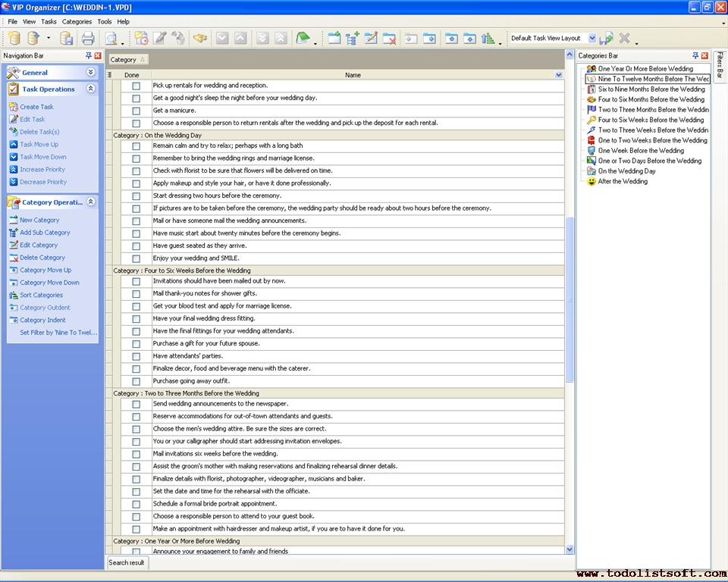Click the Save Database disk icon
This screenshot has height=582, width=728.
coord(67,38)
